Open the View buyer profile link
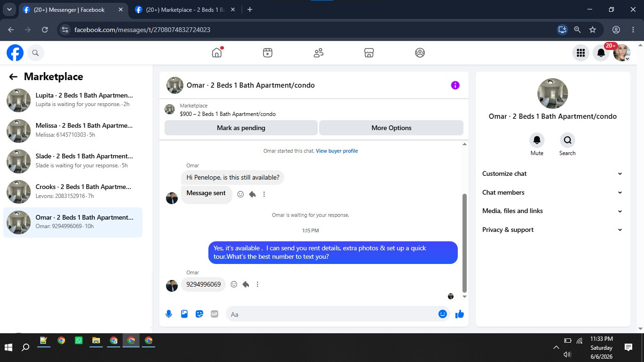 point(337,151)
